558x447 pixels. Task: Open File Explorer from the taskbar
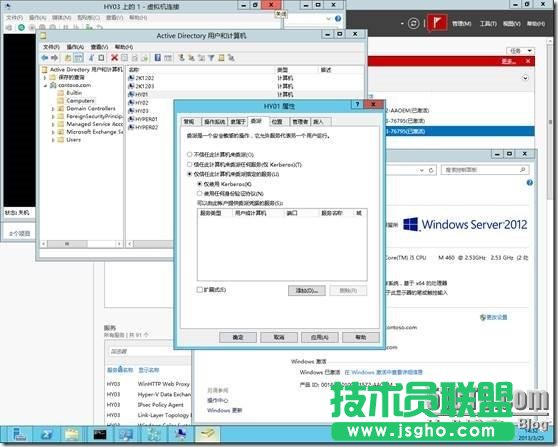72,435
